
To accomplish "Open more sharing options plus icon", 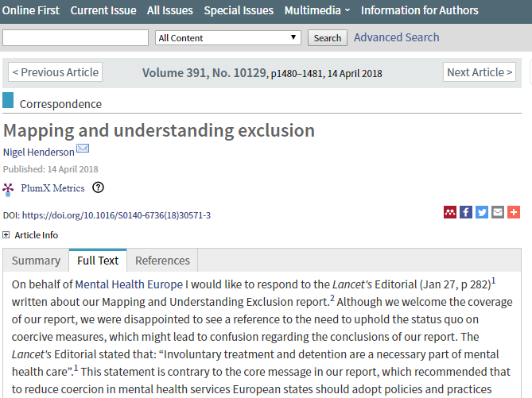I will click(x=514, y=212).
